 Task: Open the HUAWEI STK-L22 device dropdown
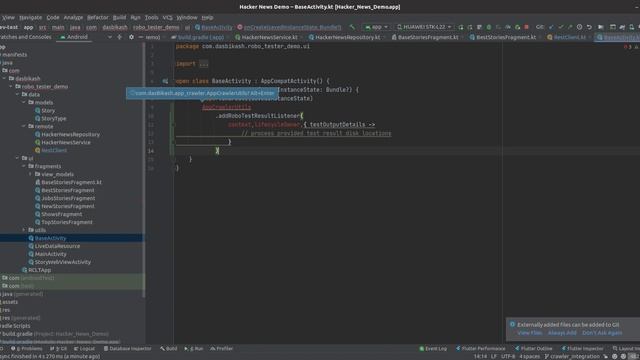coord(424,27)
